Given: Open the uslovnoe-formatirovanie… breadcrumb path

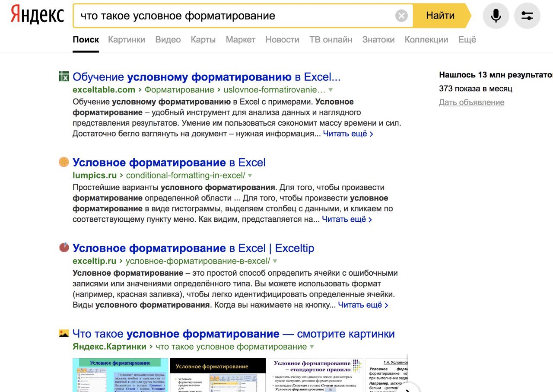Looking at the screenshot, I should click(274, 90).
